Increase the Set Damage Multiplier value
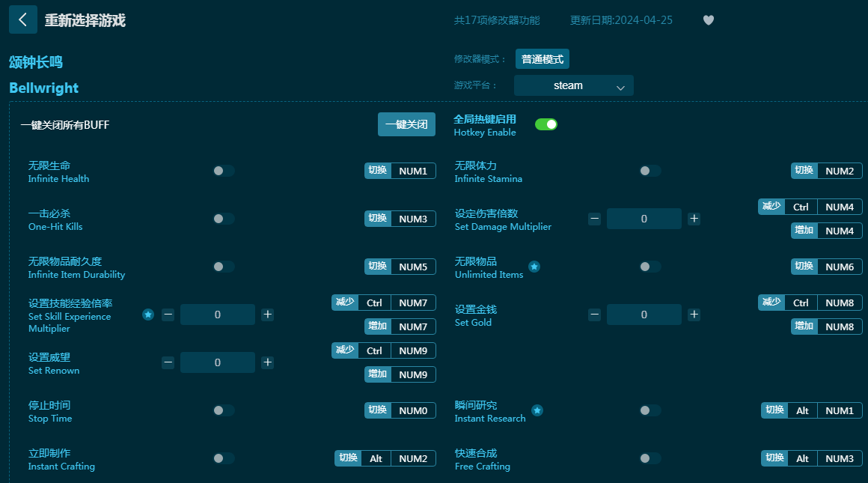The height and width of the screenshot is (483, 868). pos(694,219)
